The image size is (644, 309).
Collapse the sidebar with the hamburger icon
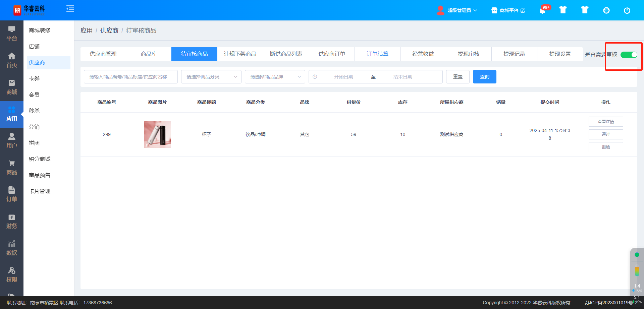click(70, 9)
